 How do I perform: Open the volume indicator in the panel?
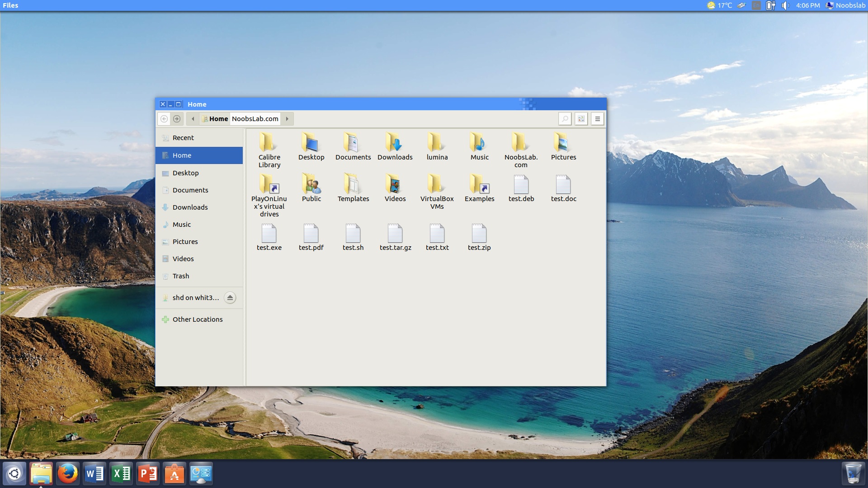pos(785,6)
